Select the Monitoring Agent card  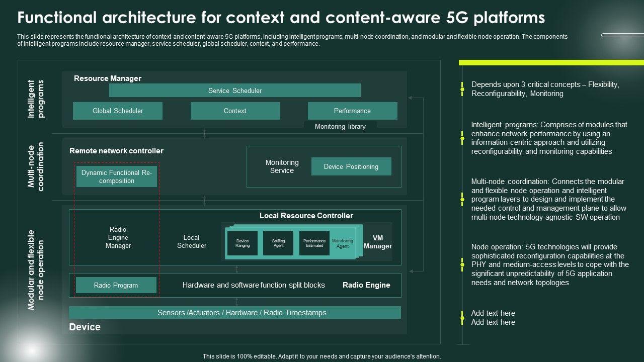click(x=343, y=243)
